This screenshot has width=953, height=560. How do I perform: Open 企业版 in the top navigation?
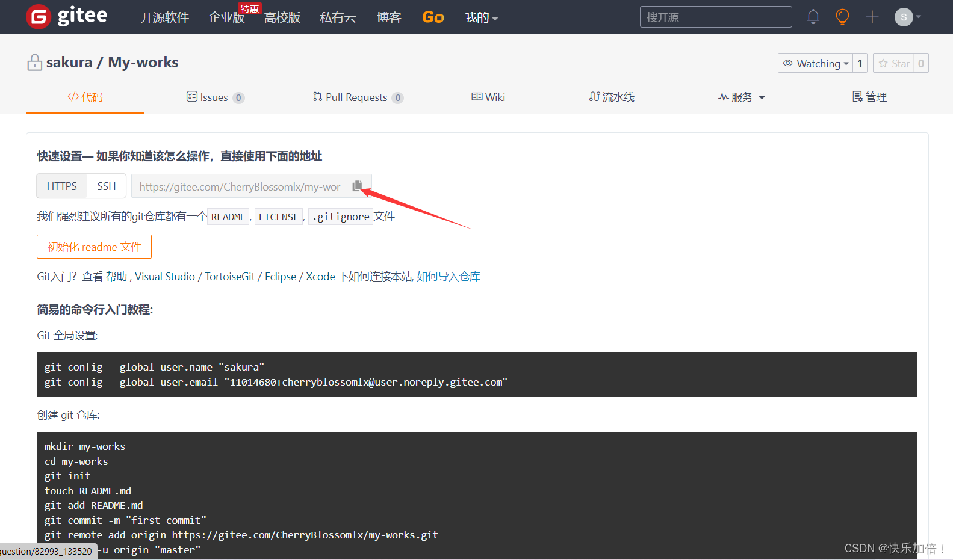[226, 17]
